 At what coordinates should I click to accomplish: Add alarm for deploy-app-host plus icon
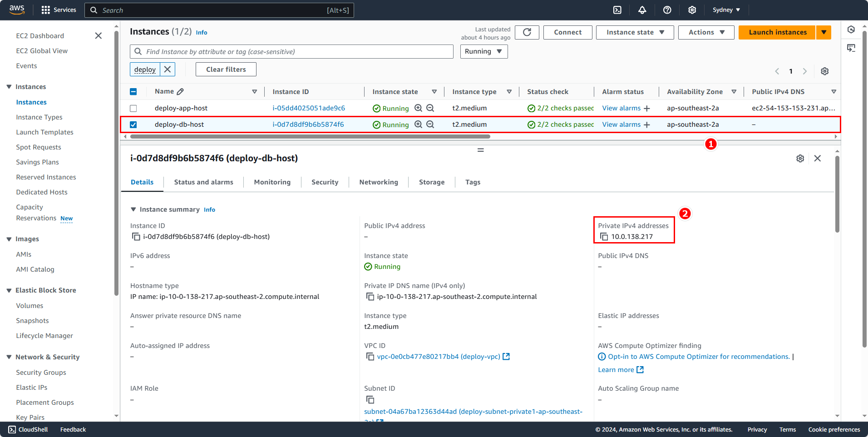pyautogui.click(x=647, y=109)
